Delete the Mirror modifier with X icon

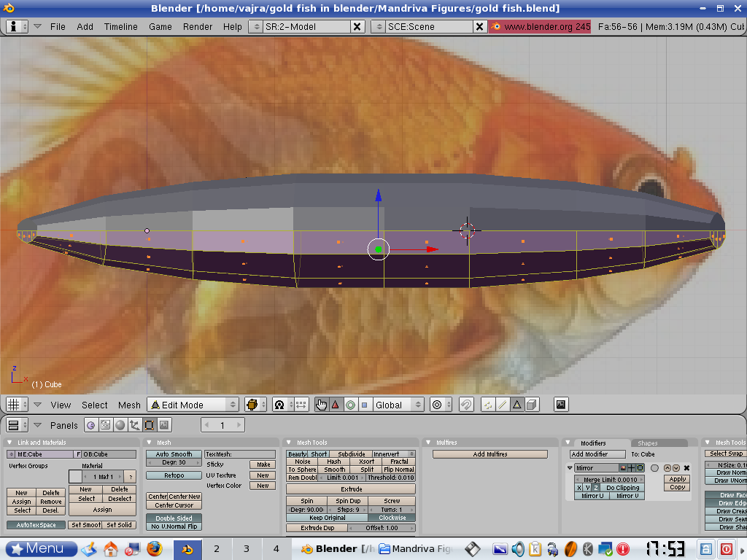click(686, 468)
